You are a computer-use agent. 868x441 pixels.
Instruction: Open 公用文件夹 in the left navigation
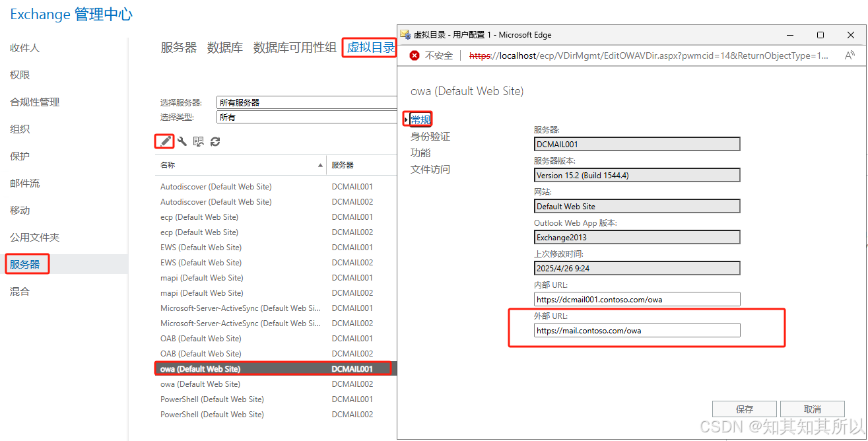click(34, 238)
